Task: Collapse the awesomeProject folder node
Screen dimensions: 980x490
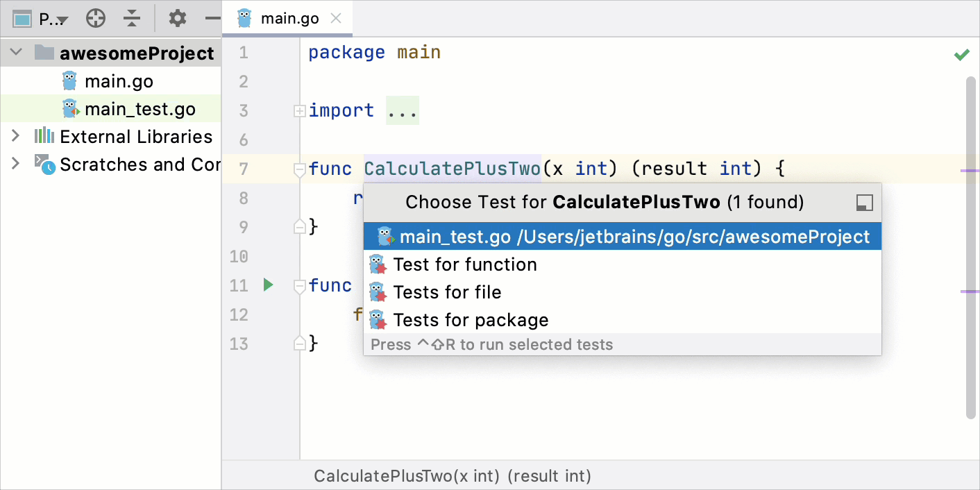Action: (17, 53)
